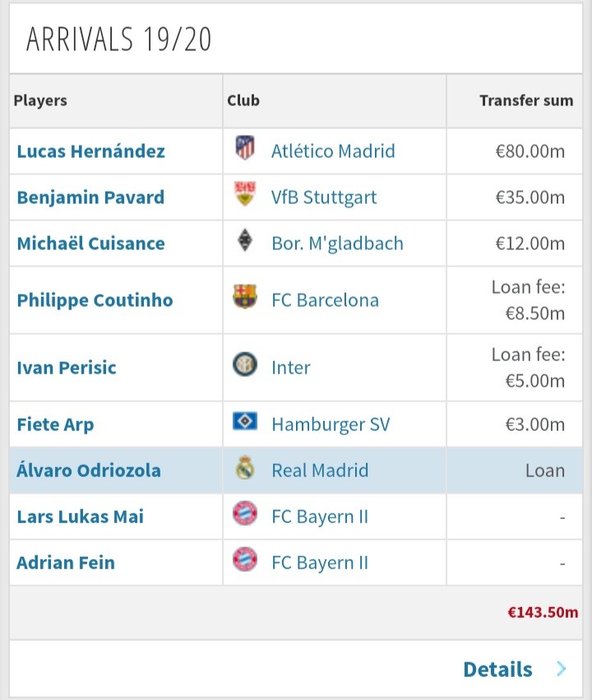
Task: Open Ivan Perisic player page
Action: [x=67, y=367]
